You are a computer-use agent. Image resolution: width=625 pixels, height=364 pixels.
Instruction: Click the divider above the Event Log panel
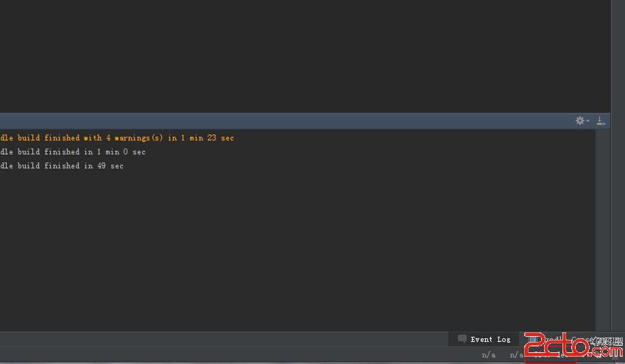294,113
